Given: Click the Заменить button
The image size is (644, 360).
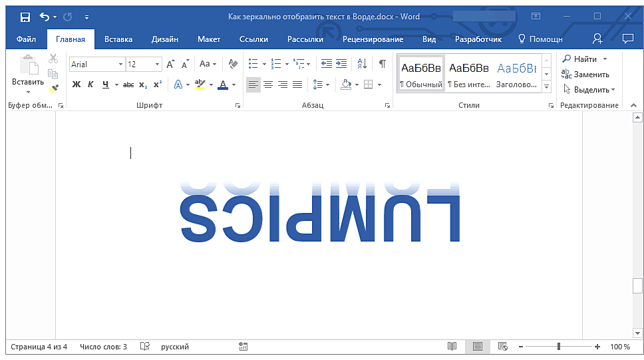Looking at the screenshot, I should (x=585, y=75).
